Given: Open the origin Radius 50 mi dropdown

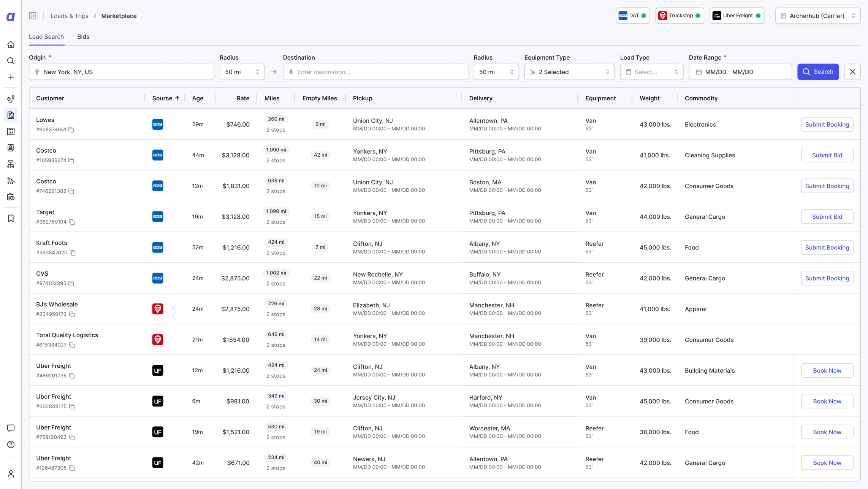Looking at the screenshot, I should [242, 72].
